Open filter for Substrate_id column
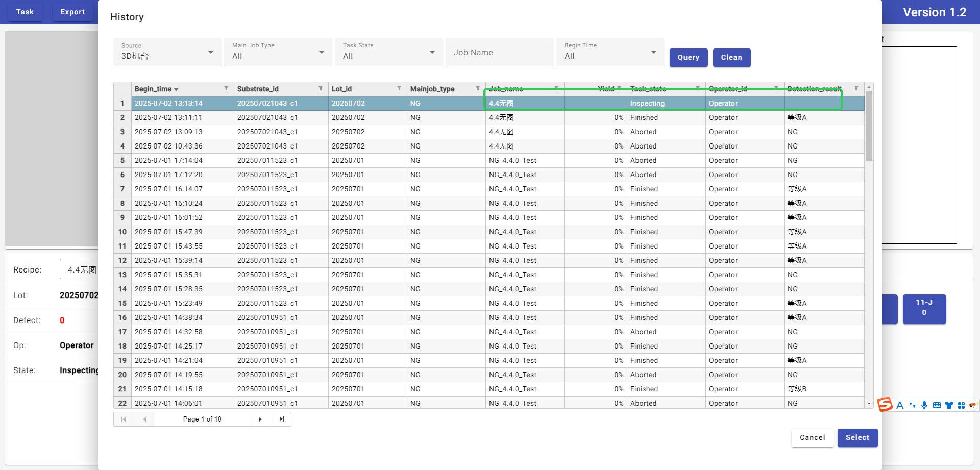The image size is (980, 470). pyautogui.click(x=321, y=89)
